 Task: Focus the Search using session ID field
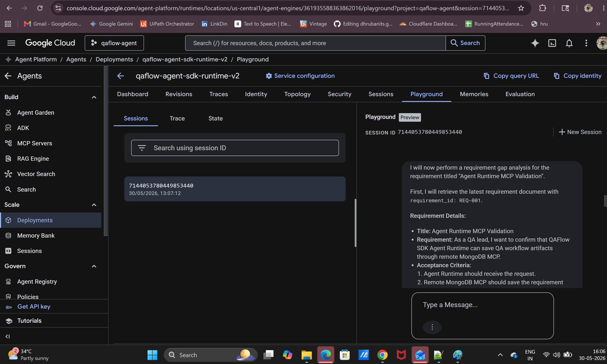pyautogui.click(x=235, y=148)
